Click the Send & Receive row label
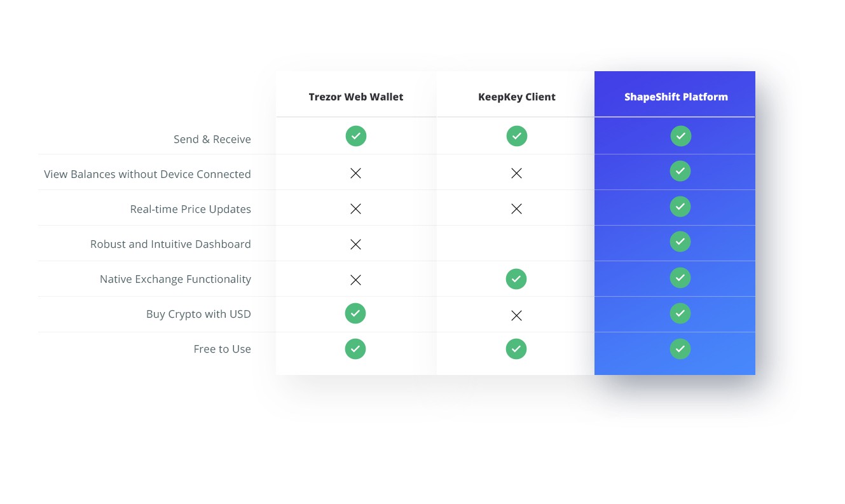The image size is (845, 504). tap(212, 139)
